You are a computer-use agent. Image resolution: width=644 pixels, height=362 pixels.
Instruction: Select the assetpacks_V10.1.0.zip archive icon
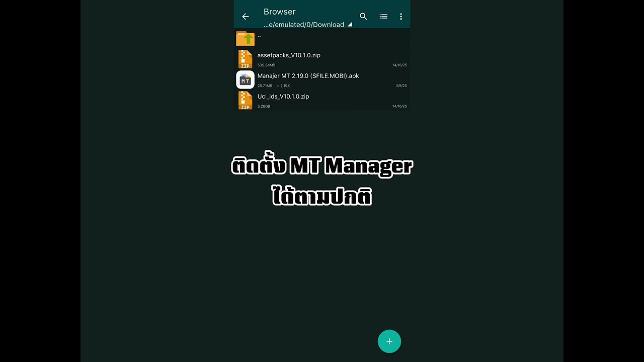(246, 59)
